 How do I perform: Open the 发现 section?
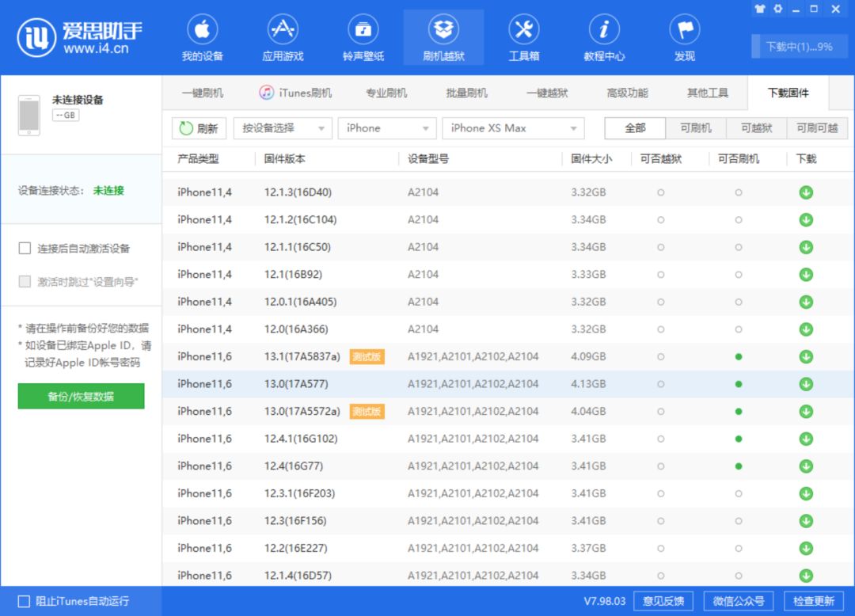(685, 39)
